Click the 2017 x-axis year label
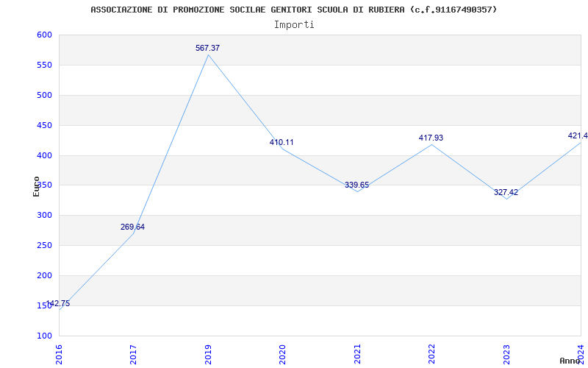The height and width of the screenshot is (368, 588). click(134, 354)
